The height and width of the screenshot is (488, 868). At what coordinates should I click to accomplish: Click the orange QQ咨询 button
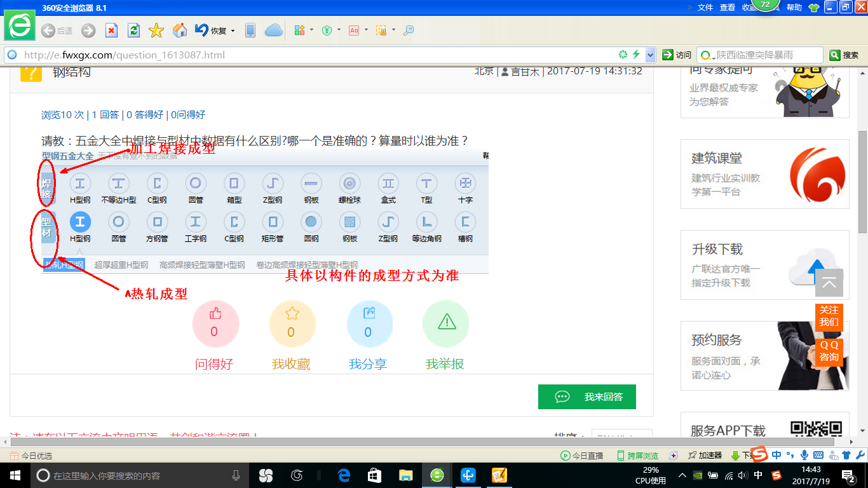(x=829, y=351)
